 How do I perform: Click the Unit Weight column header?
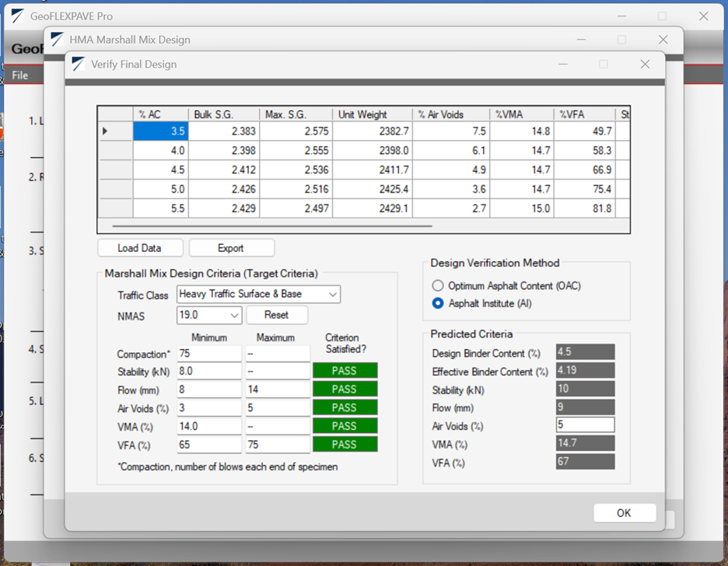(x=373, y=114)
